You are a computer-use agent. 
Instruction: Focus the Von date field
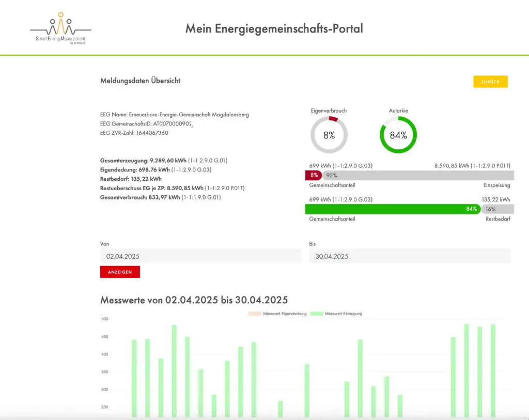[x=200, y=256]
